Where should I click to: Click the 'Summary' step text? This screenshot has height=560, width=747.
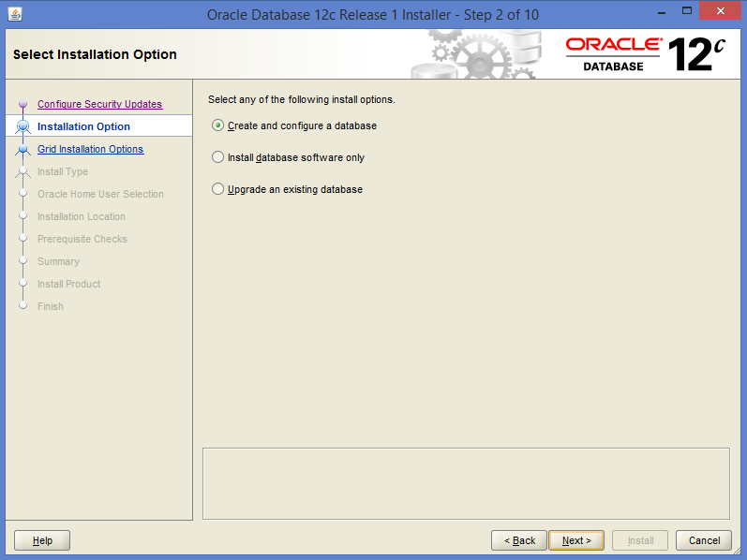pos(59,261)
